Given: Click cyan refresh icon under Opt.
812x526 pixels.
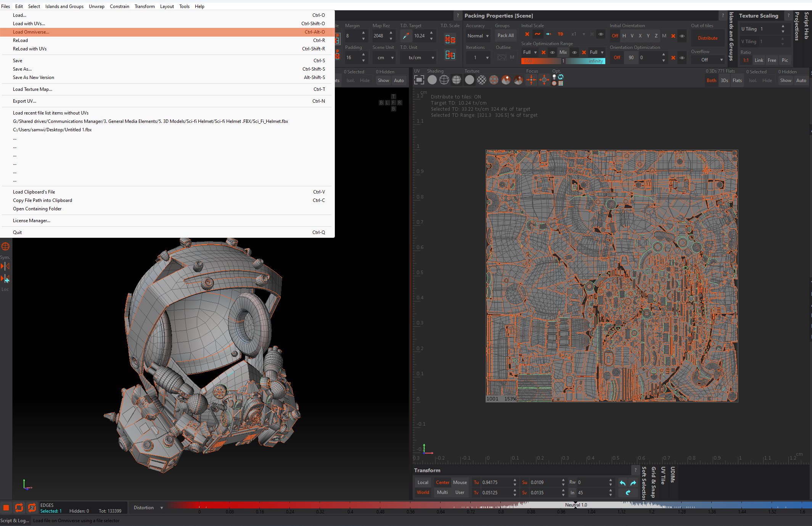Looking at the screenshot, I should 561,77.
